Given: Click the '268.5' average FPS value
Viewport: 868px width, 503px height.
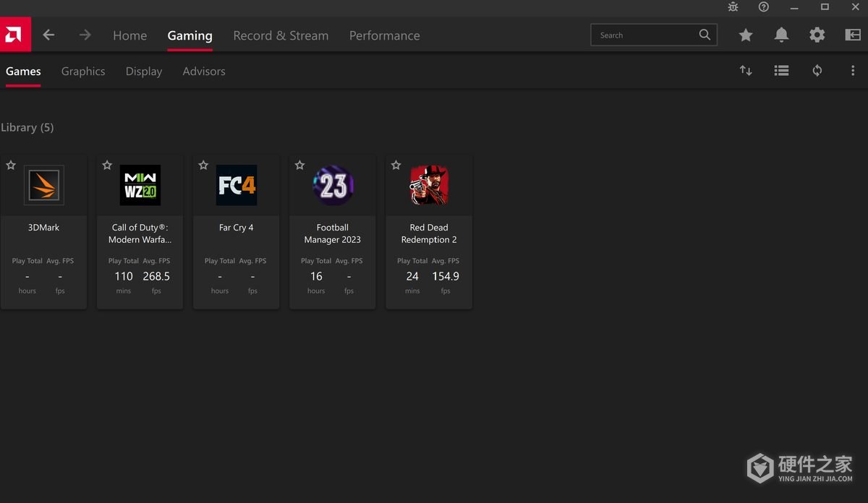Looking at the screenshot, I should [156, 276].
